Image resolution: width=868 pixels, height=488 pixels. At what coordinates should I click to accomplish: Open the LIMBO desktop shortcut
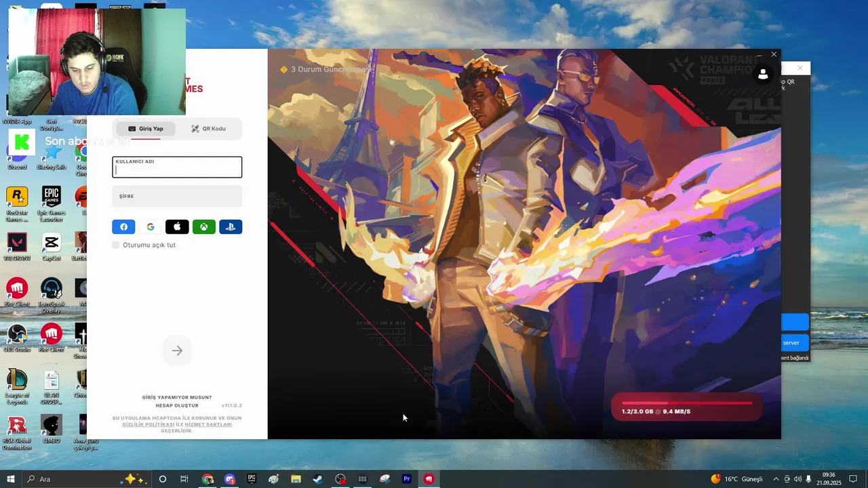(52, 430)
